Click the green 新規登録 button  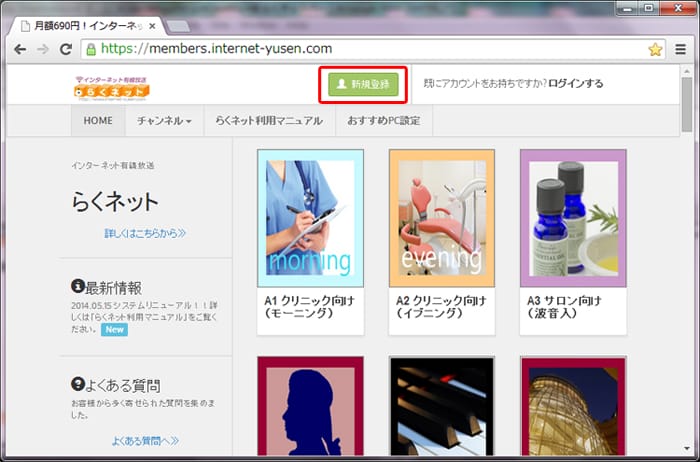point(363,84)
